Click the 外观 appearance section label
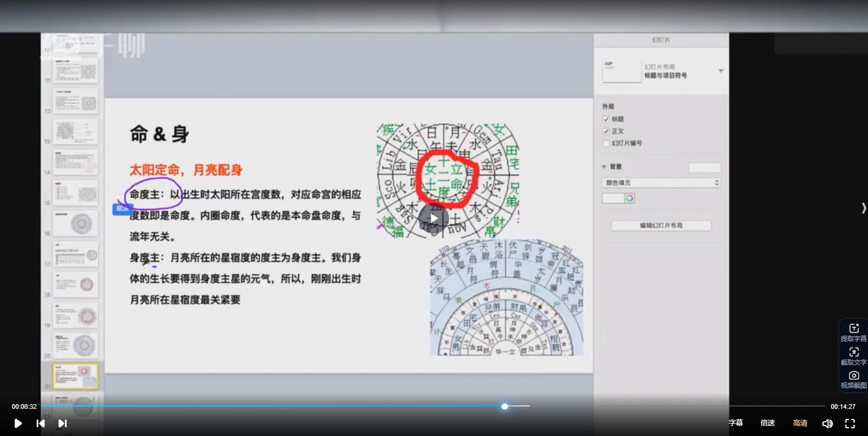 point(608,107)
